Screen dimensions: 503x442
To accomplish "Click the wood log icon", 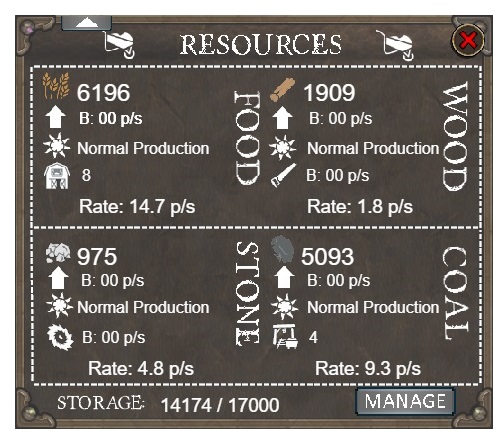I will pos(283,90).
